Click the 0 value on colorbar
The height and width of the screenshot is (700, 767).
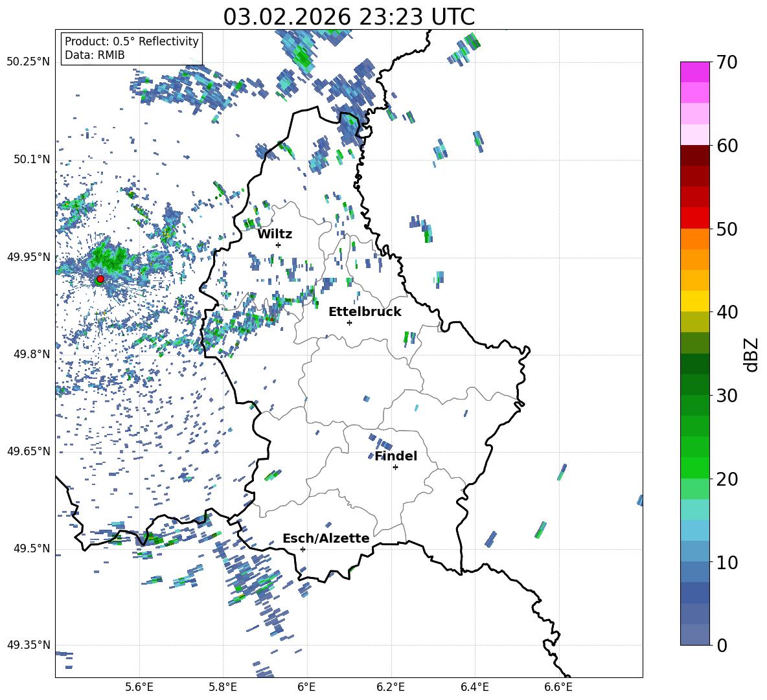[722, 645]
